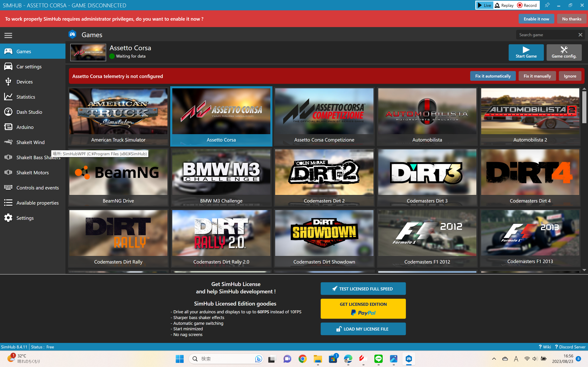The width and height of the screenshot is (588, 367).
Task: Click the Games controller header icon
Action: tap(72, 35)
